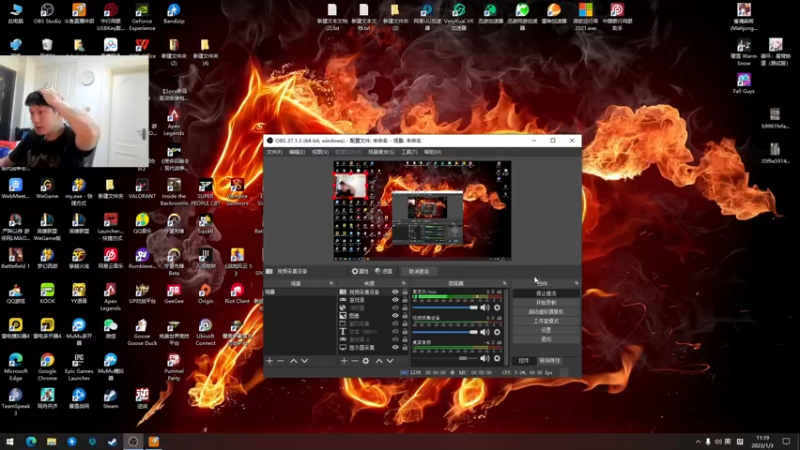Show hidden system tray icons chevron
The height and width of the screenshot is (450, 800).
696,441
